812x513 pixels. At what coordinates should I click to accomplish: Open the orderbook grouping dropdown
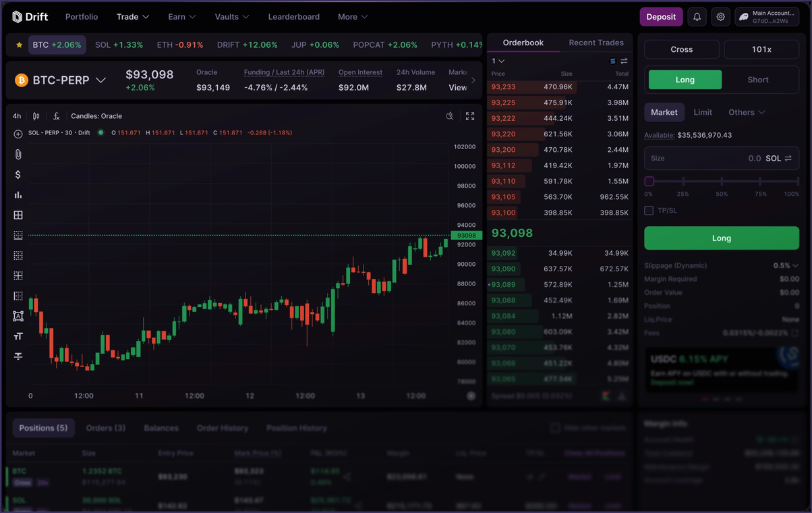(498, 61)
